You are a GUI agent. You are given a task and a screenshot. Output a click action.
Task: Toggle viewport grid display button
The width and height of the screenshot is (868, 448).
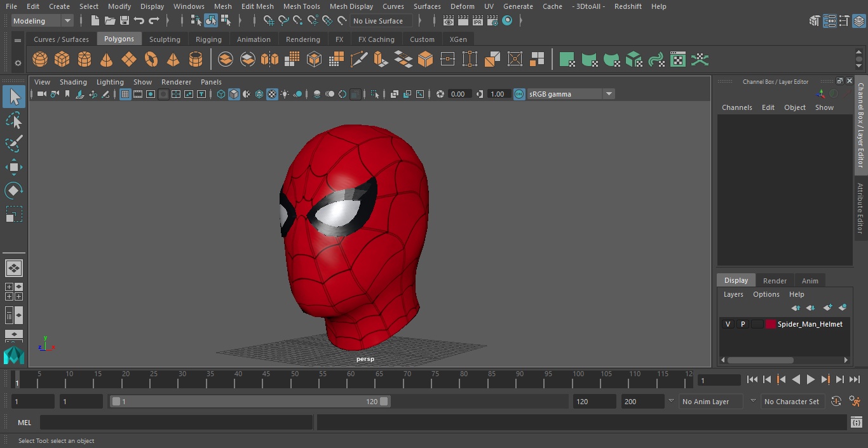[x=125, y=94]
